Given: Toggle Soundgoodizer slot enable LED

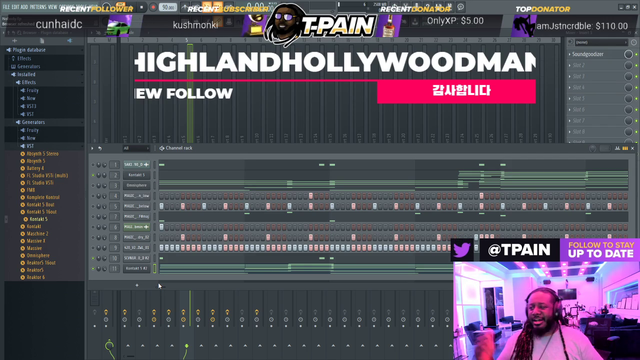Looking at the screenshot, I should (x=636, y=54).
